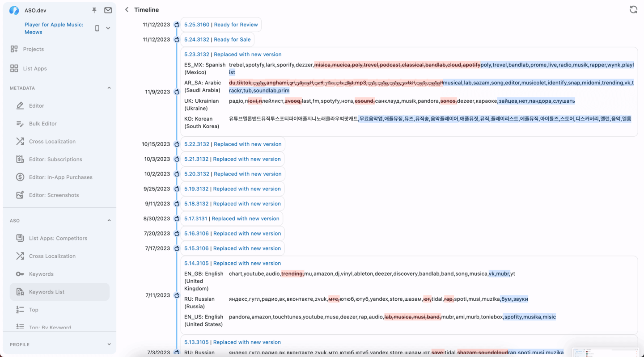Click the Apple marker for 8/30/2023

(x=177, y=218)
